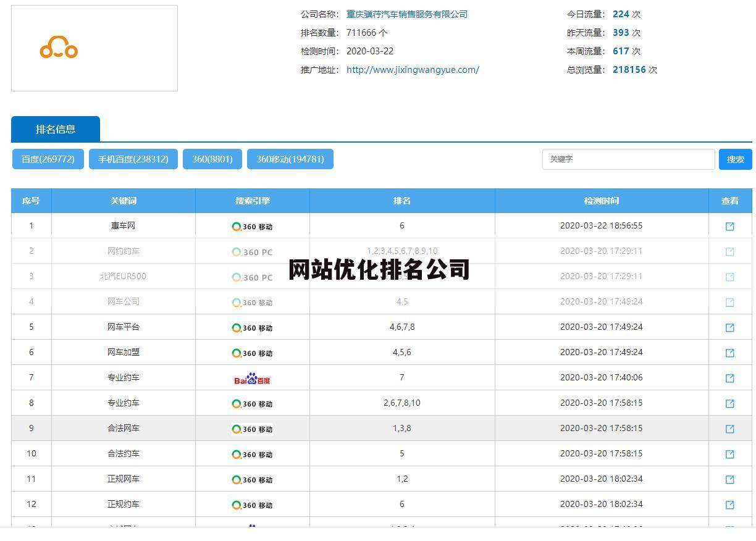Image resolution: width=756 pixels, height=541 pixels.
Task: Click the 360 移动 logo in row 12
Action: click(252, 505)
